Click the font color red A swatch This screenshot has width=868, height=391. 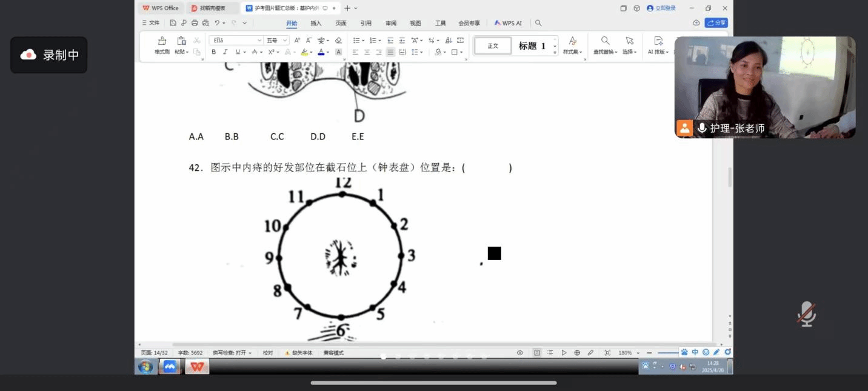[x=321, y=52]
